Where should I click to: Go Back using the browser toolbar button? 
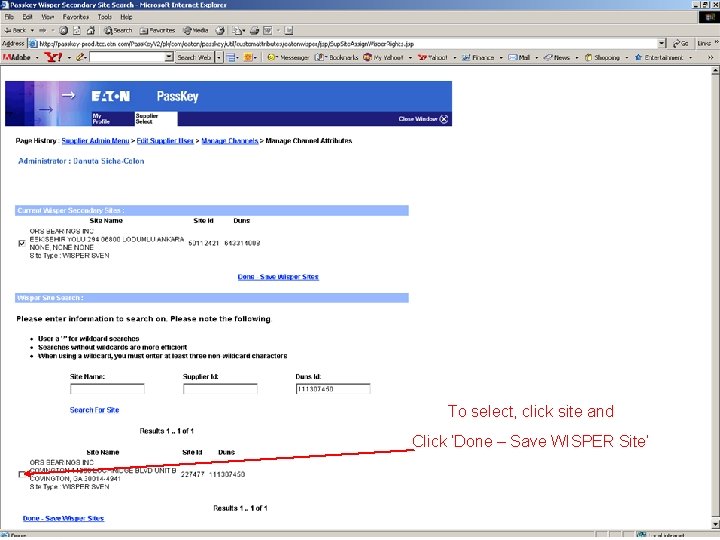[x=15, y=30]
